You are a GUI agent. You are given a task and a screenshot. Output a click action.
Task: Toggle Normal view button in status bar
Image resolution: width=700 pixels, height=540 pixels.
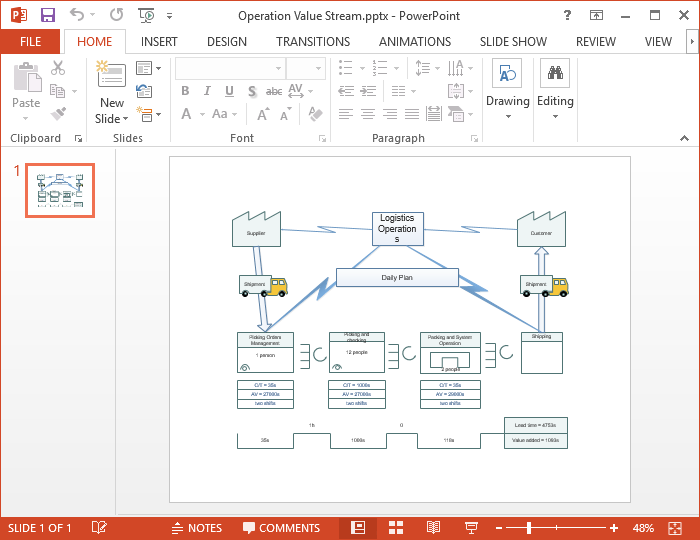tap(357, 528)
